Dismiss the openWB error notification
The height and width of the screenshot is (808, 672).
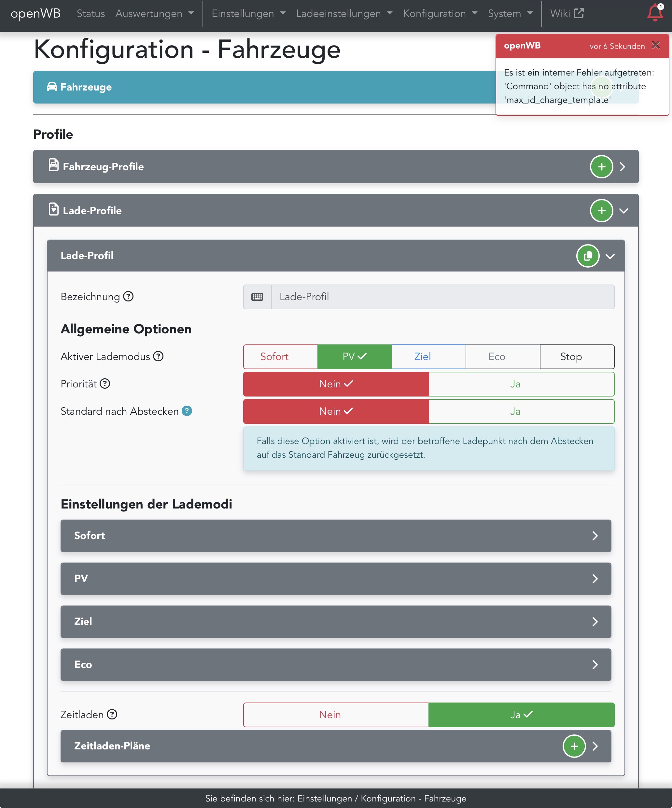tap(655, 45)
